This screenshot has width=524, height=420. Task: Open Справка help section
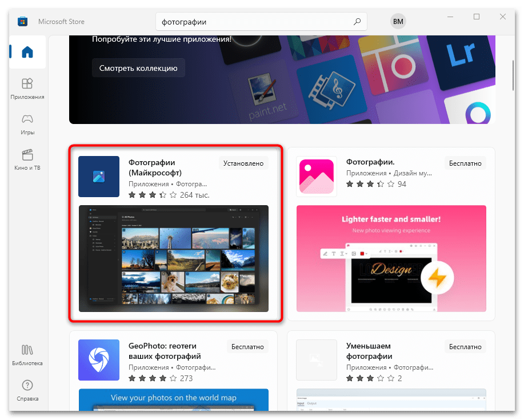tap(27, 391)
